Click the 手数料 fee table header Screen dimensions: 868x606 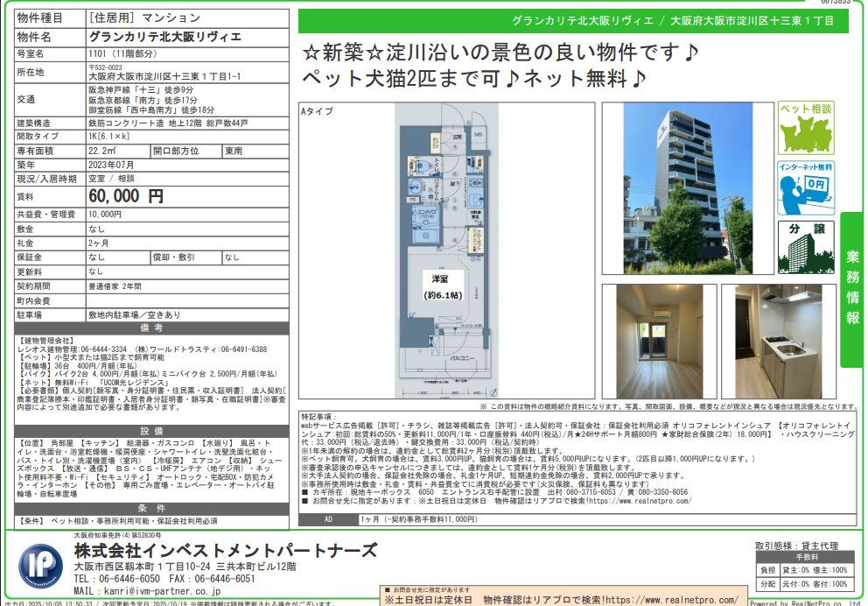tap(805, 557)
